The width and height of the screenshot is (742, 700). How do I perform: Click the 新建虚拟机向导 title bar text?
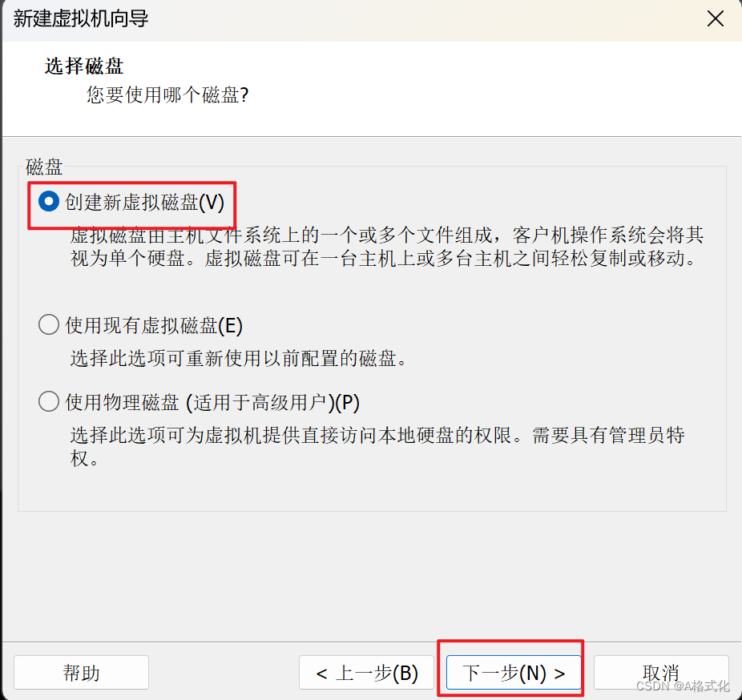(81, 19)
